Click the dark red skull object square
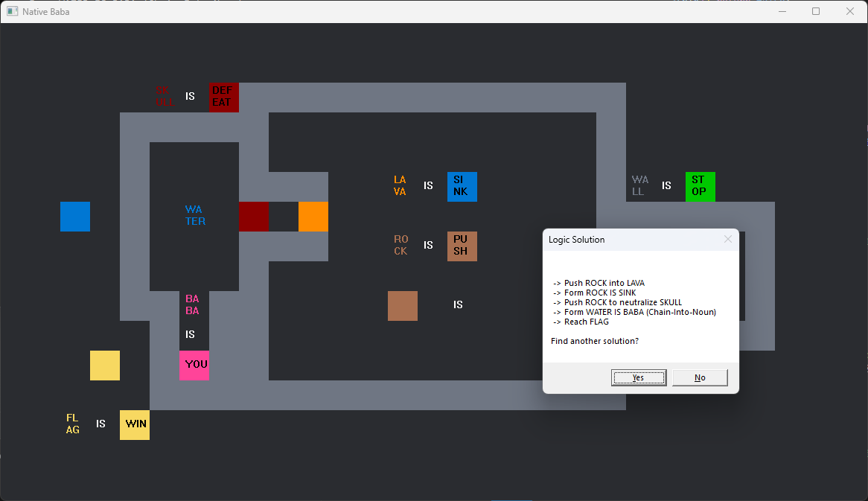This screenshot has width=868, height=501. [x=254, y=217]
